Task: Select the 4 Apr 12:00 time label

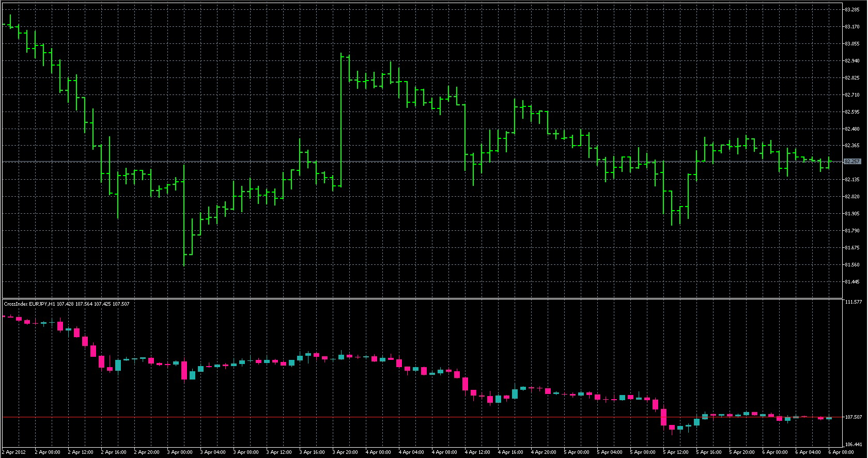Action: coord(477,452)
